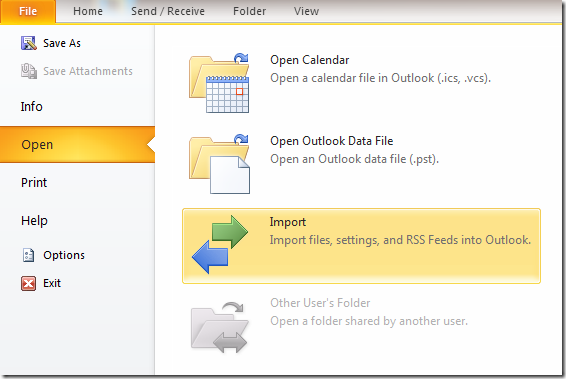Click the Open Calendar folder icon
Image resolution: width=566 pixels, height=379 pixels.
pyautogui.click(x=219, y=83)
